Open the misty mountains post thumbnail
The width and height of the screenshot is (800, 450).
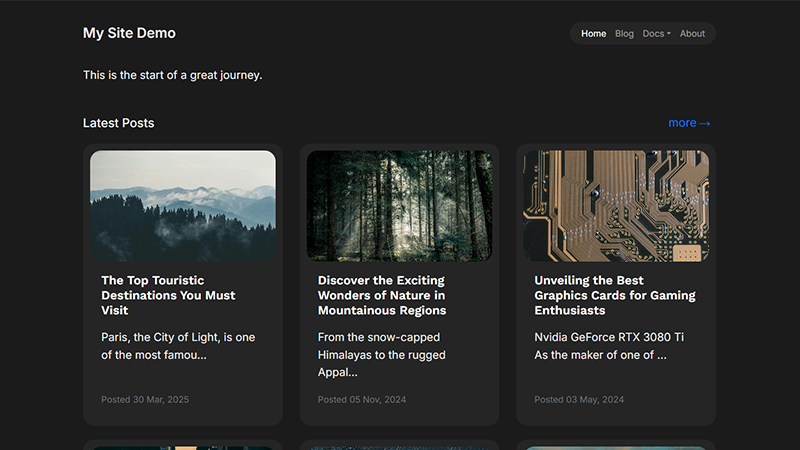click(183, 206)
